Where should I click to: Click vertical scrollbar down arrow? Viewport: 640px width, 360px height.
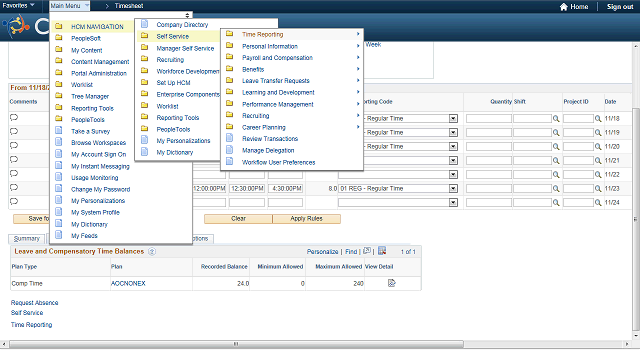pyautogui.click(x=636, y=336)
